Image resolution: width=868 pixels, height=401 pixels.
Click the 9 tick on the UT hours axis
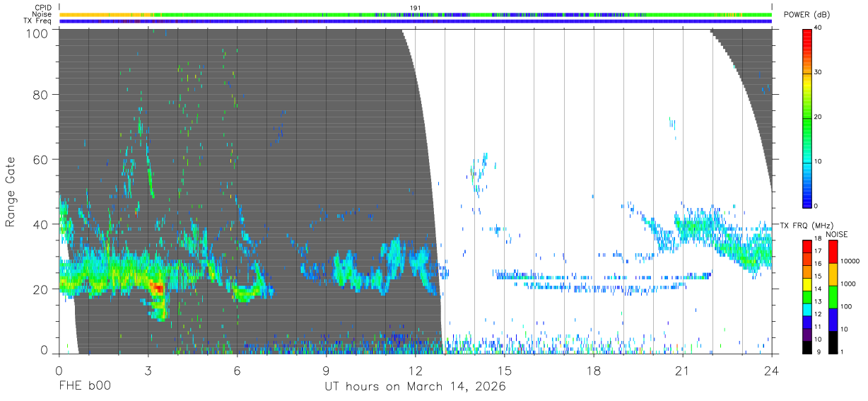pos(326,371)
